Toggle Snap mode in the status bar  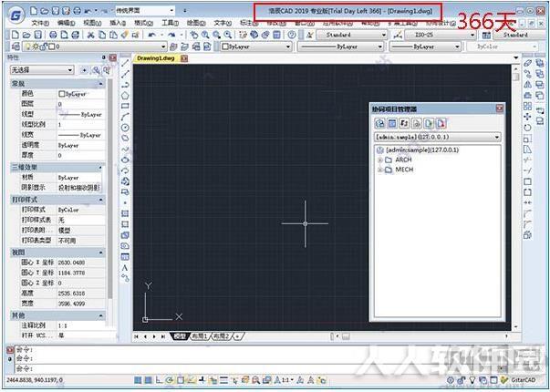click(x=139, y=380)
